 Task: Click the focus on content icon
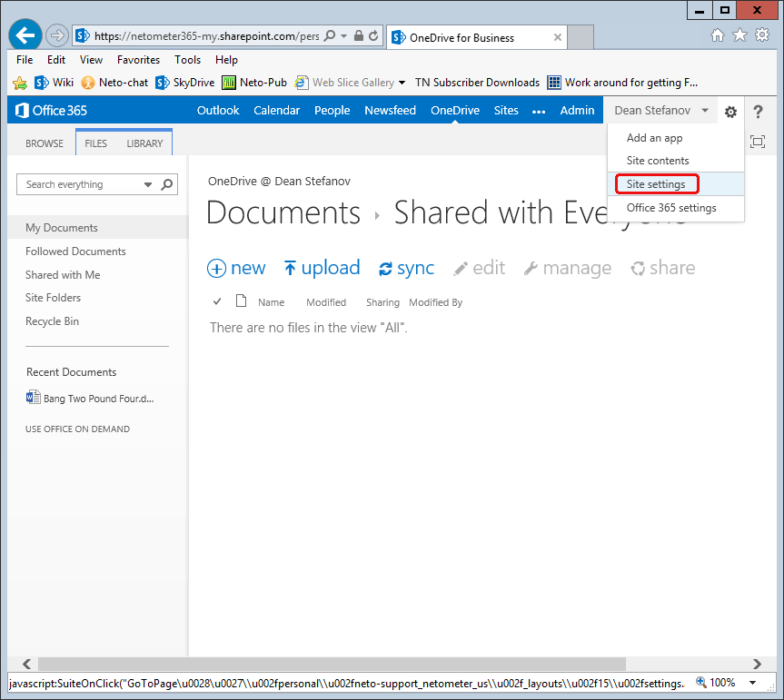click(x=758, y=142)
